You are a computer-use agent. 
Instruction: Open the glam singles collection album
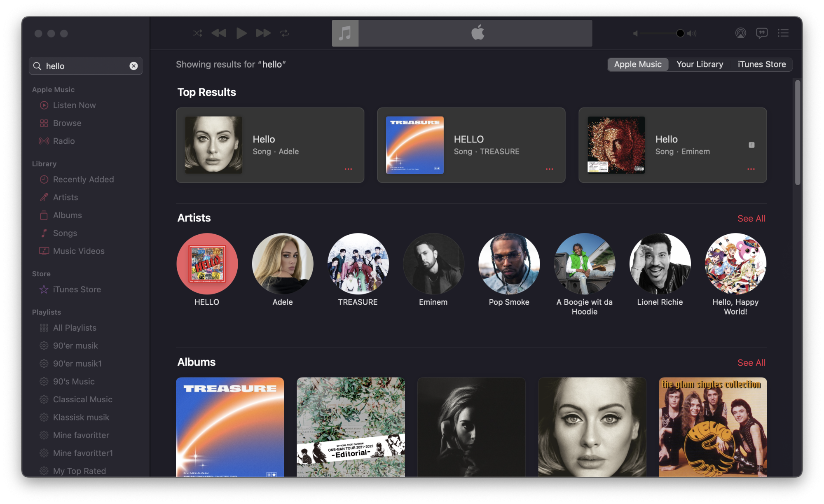tap(713, 427)
